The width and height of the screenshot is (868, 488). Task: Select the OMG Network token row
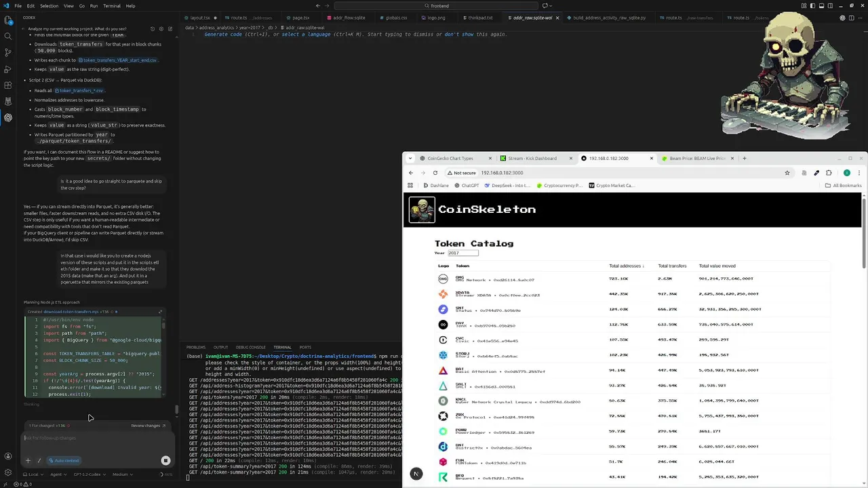pos(634,279)
